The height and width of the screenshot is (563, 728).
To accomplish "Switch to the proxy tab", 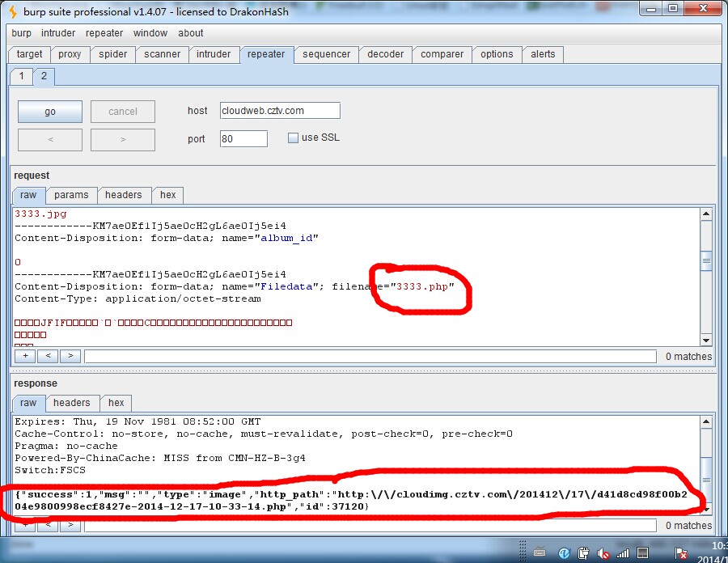I will click(70, 54).
